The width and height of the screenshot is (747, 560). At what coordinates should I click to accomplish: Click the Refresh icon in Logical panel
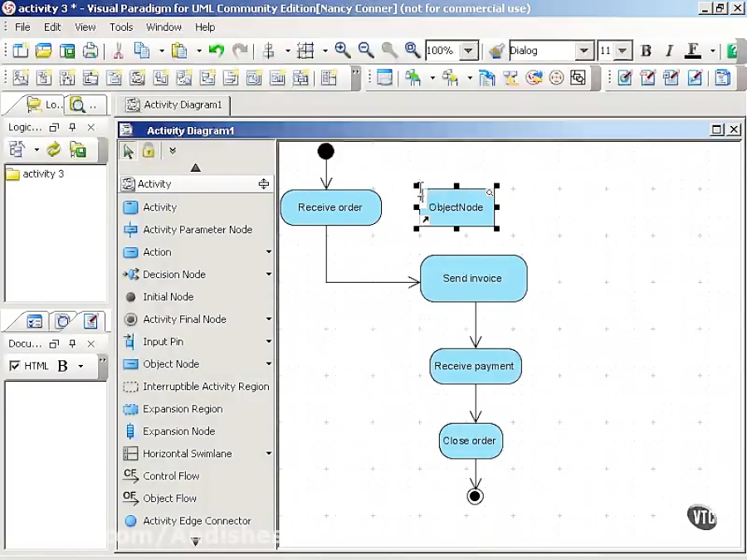click(x=54, y=150)
